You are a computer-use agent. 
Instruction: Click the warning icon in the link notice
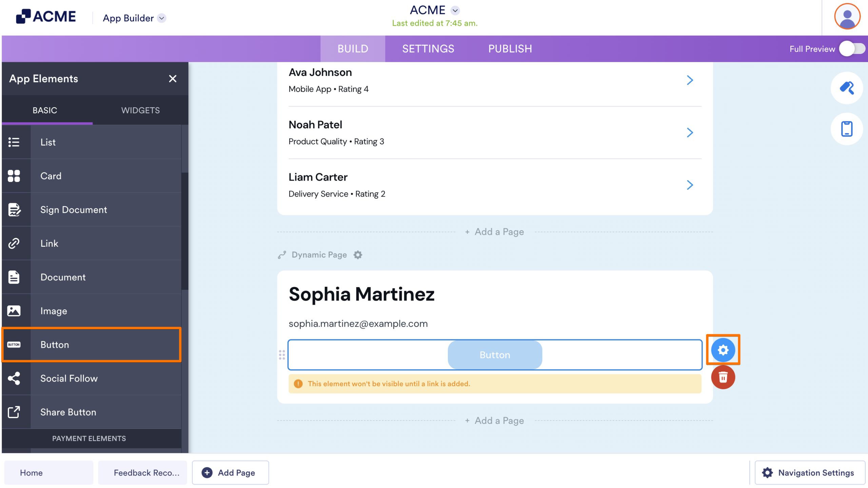298,384
